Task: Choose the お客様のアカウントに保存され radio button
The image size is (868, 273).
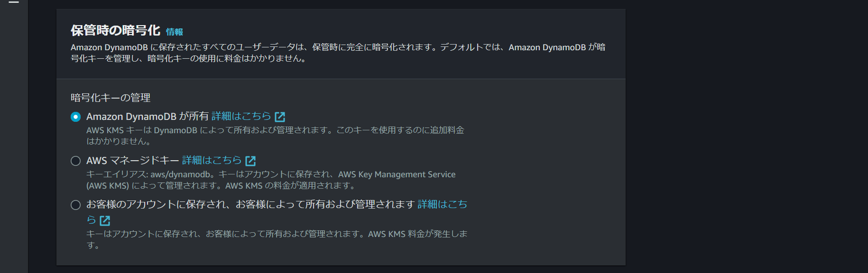Action: (x=75, y=205)
